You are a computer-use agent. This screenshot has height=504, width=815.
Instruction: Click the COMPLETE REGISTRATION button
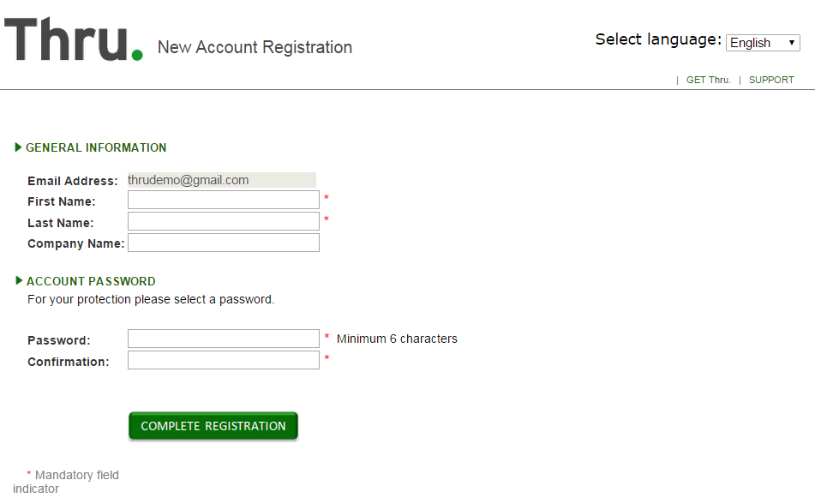tap(213, 426)
